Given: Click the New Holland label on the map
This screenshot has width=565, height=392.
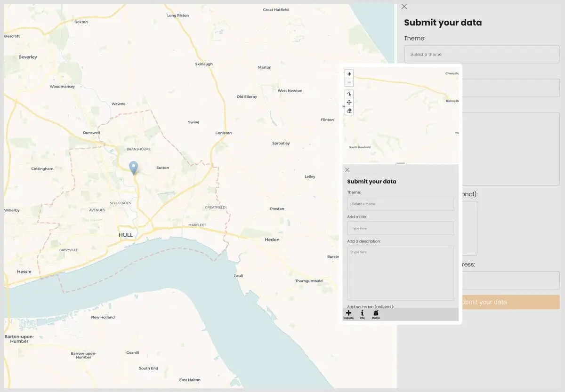Looking at the screenshot, I should (x=103, y=317).
